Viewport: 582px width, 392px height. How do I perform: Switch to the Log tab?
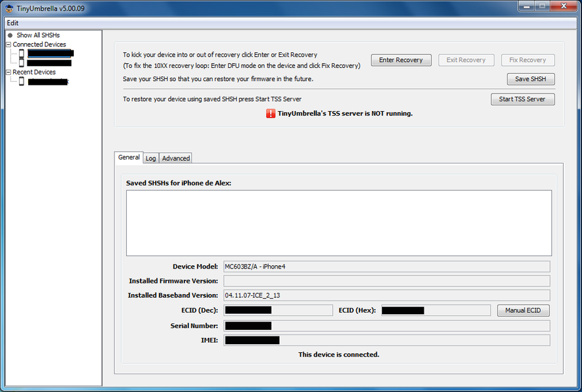click(150, 158)
